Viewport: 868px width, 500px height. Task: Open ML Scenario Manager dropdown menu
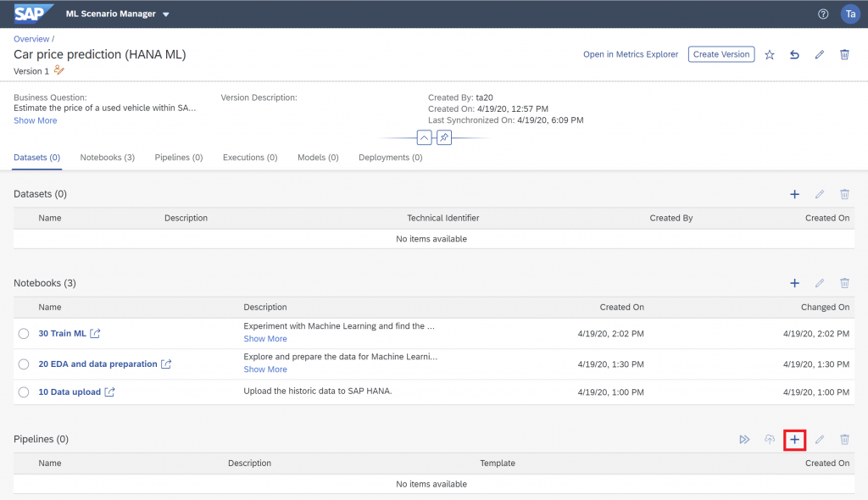[x=117, y=14]
